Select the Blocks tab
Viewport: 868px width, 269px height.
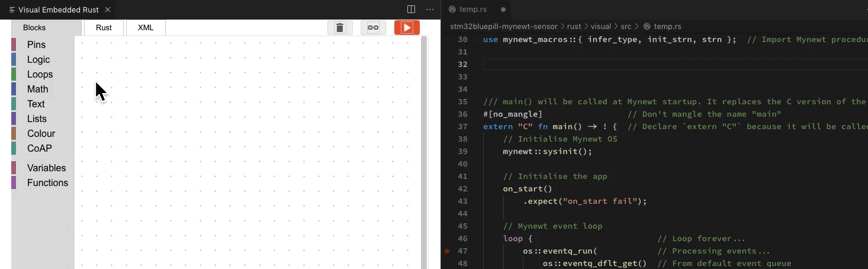pos(34,28)
